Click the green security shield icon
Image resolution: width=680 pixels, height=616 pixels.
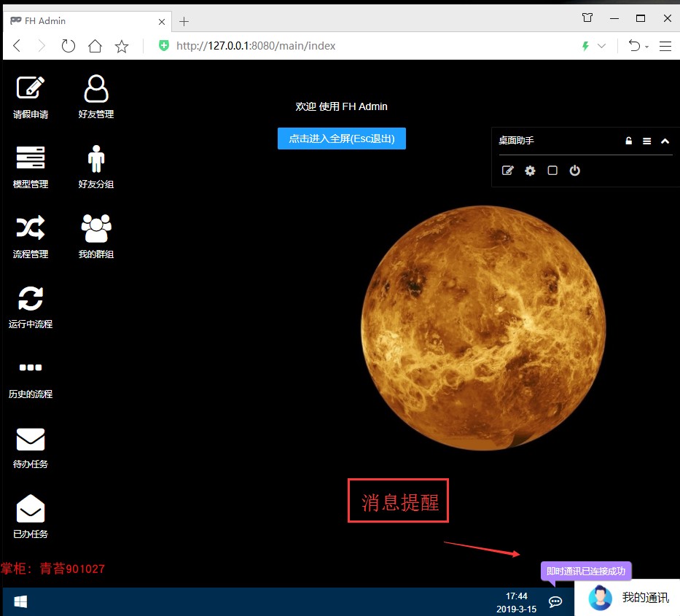pyautogui.click(x=163, y=45)
